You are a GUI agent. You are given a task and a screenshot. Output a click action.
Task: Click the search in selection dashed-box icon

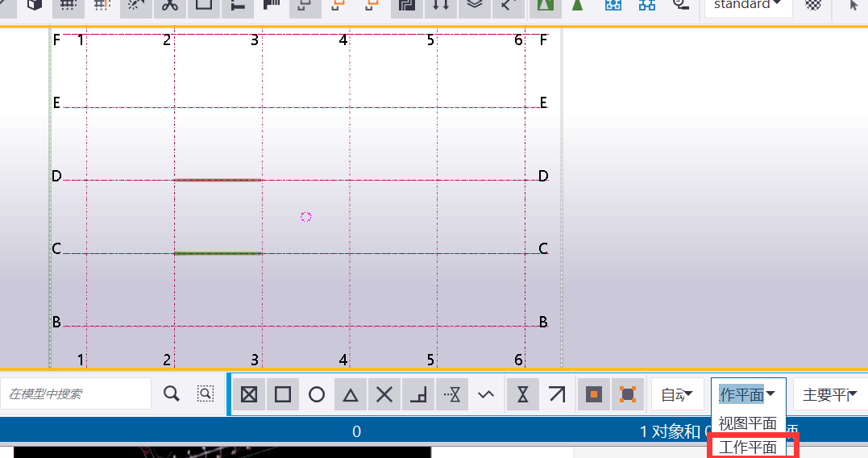206,393
